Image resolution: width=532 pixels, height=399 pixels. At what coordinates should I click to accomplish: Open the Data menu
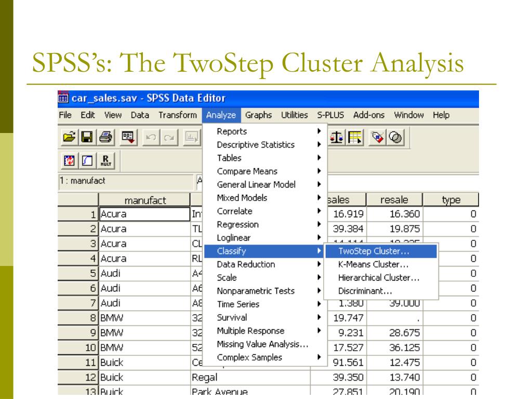[140, 115]
